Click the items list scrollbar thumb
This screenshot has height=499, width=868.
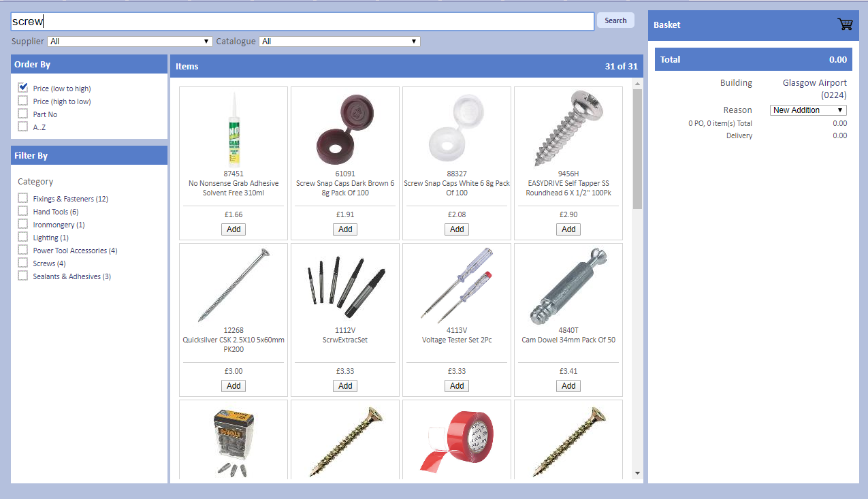(x=637, y=149)
